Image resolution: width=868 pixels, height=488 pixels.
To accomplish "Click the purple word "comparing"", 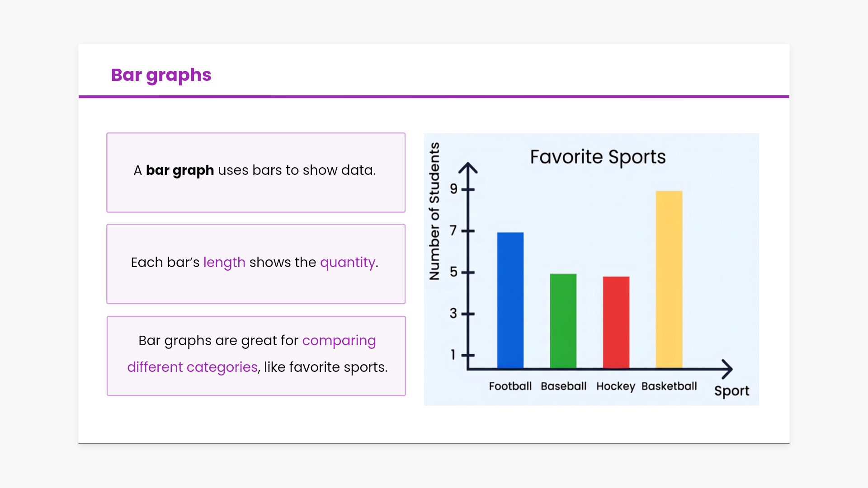I will pyautogui.click(x=339, y=341).
